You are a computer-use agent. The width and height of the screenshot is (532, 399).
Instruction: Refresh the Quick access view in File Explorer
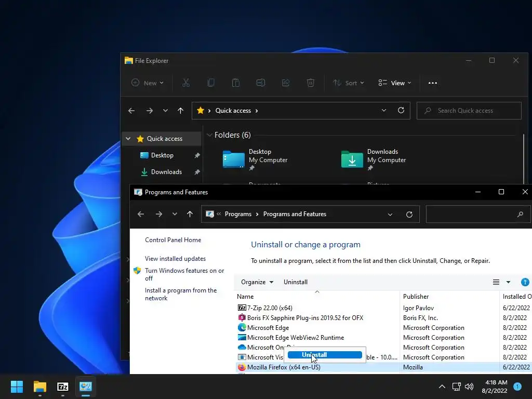[401, 110]
